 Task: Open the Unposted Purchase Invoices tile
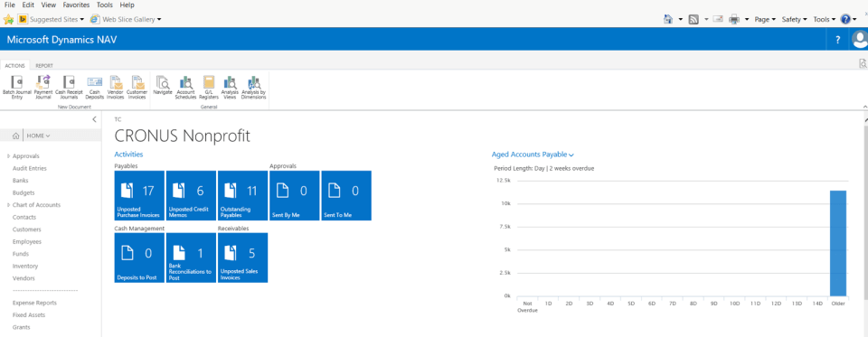(139, 195)
